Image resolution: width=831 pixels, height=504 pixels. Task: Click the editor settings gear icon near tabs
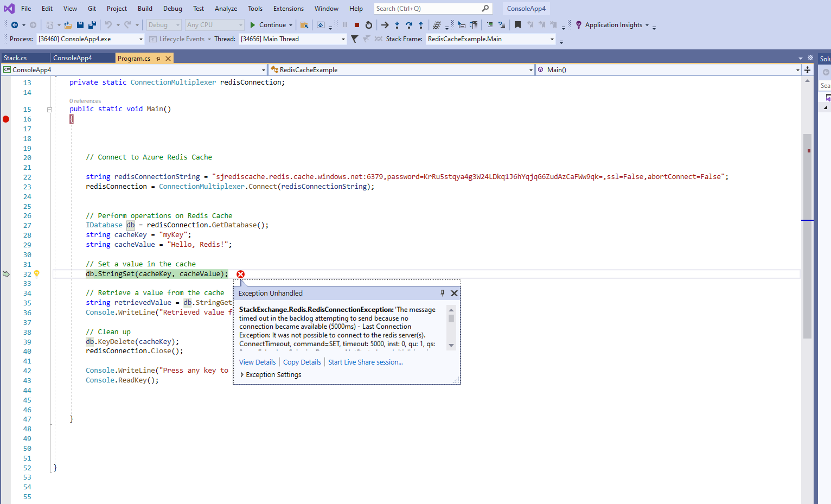(x=810, y=58)
